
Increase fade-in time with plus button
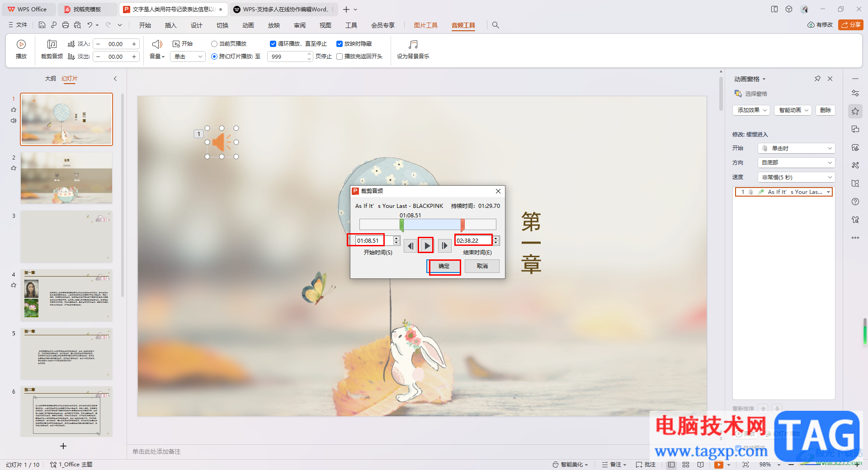tap(134, 44)
